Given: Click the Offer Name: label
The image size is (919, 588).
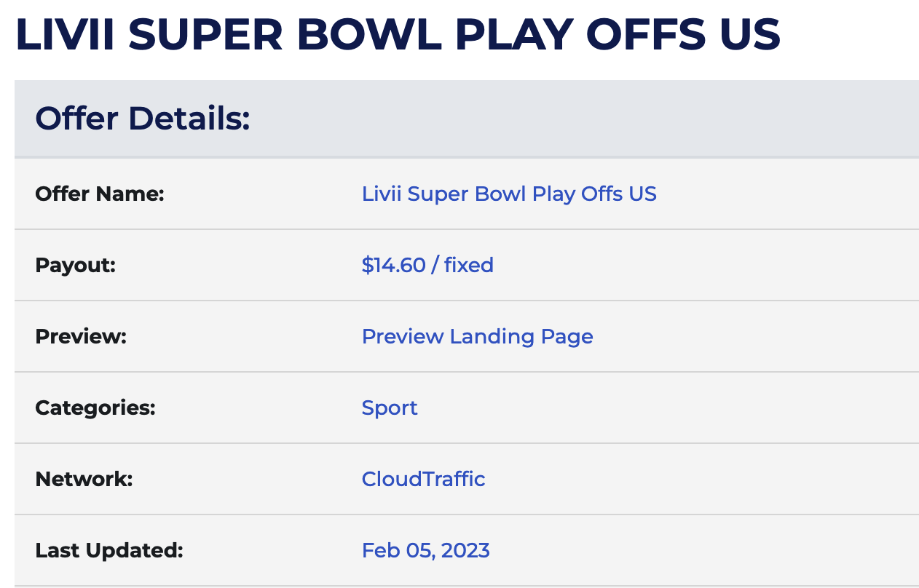Looking at the screenshot, I should click(x=100, y=194).
